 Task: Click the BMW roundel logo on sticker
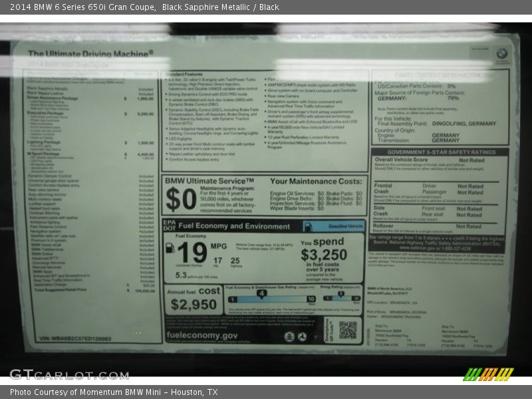(502, 54)
